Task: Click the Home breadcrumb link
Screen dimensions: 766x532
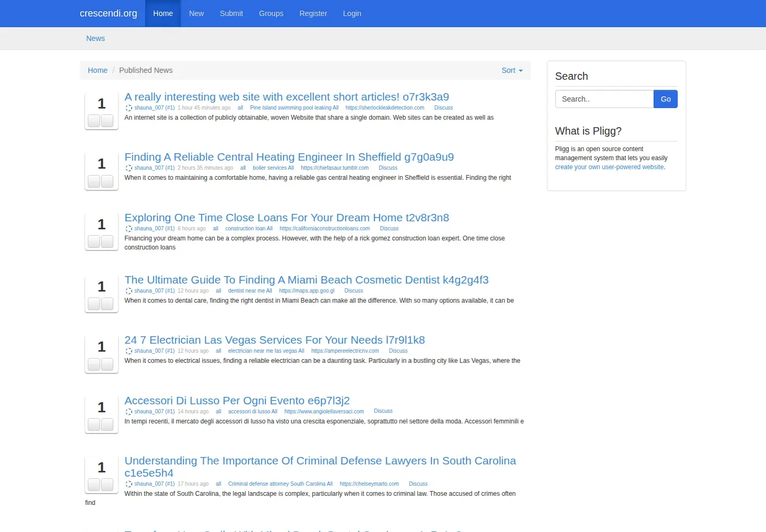Action: coord(97,70)
